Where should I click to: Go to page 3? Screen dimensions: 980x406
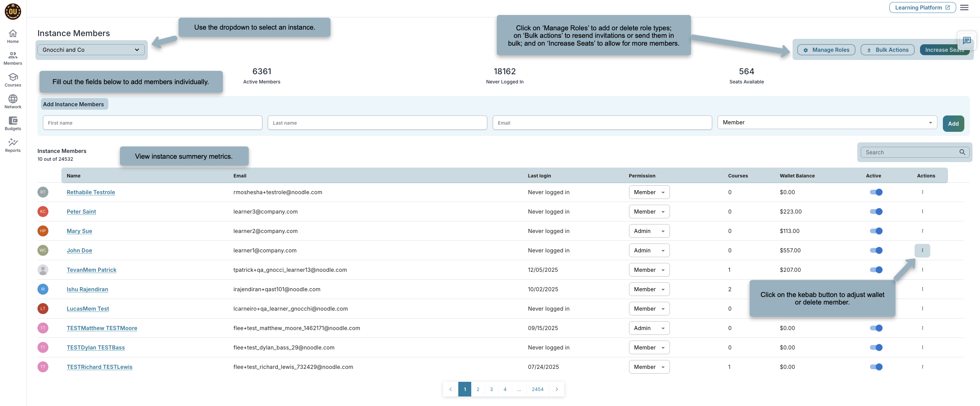pos(491,389)
